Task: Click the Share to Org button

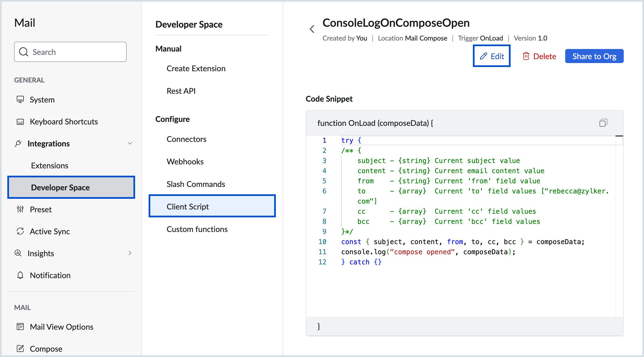Action: coord(594,56)
